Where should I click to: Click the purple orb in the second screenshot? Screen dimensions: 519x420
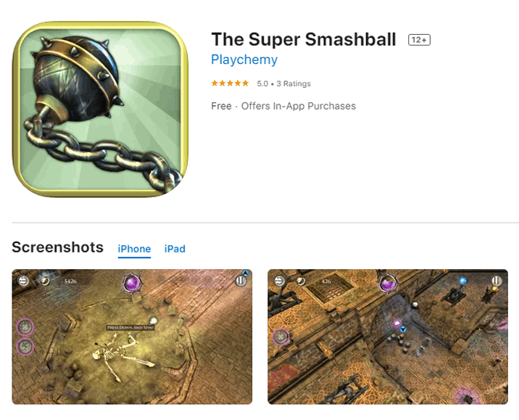pos(387,284)
